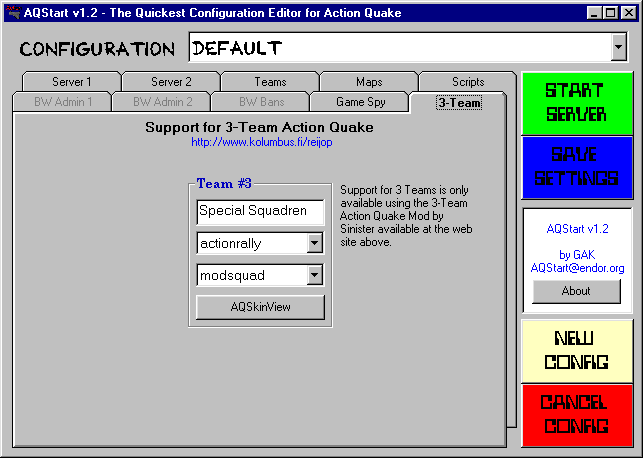The image size is (643, 458).
Task: Select the DEFAULT configuration combo box field
Action: coord(408,47)
